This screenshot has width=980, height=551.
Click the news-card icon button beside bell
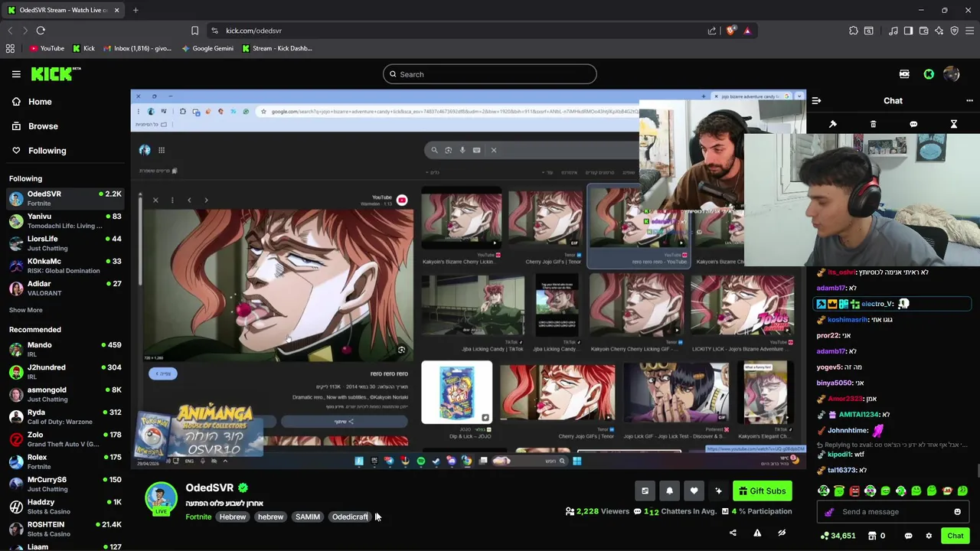coord(645,491)
